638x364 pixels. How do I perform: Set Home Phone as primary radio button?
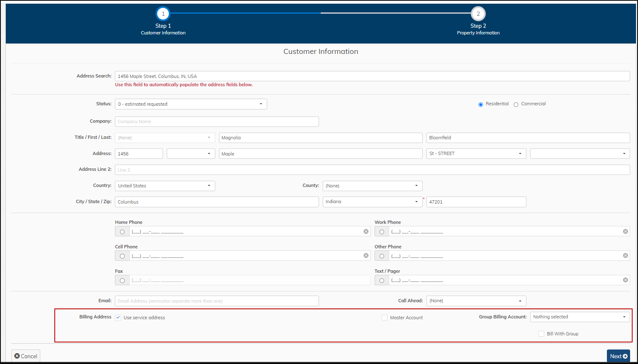(x=122, y=232)
